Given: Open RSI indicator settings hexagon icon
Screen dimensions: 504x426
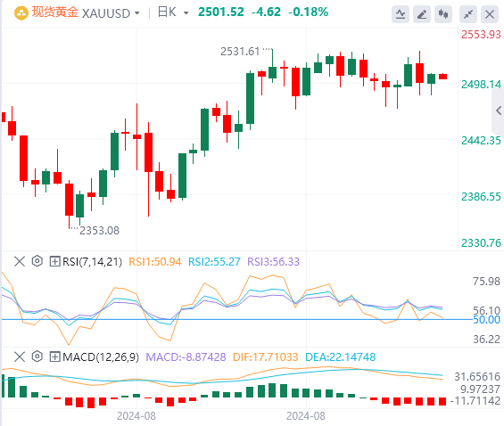Looking at the screenshot, I should 37,261.
